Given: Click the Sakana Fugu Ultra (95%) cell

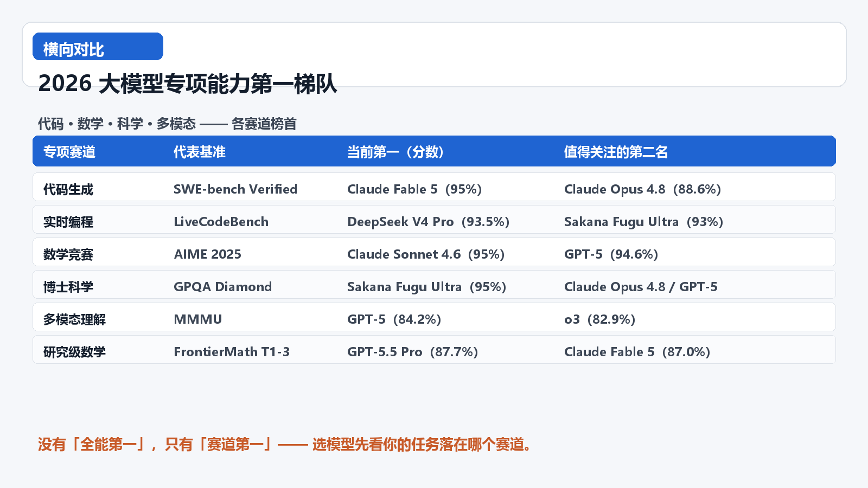Looking at the screenshot, I should [x=427, y=287].
